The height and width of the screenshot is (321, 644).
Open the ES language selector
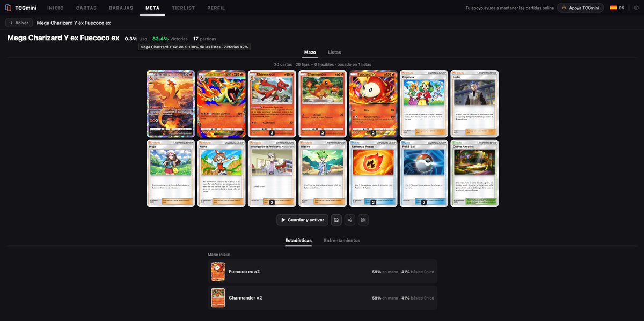[x=617, y=8]
